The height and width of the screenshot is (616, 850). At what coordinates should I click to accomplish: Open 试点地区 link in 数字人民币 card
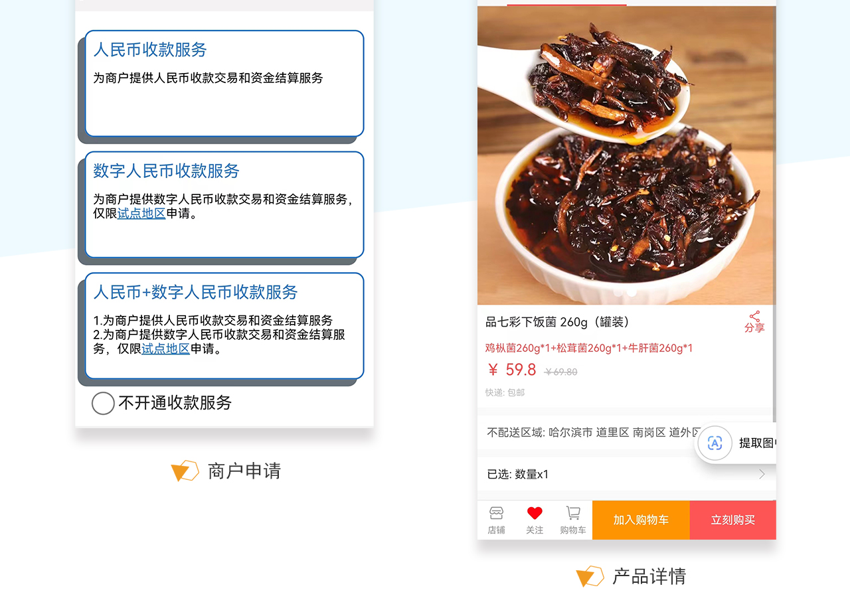pos(141,214)
